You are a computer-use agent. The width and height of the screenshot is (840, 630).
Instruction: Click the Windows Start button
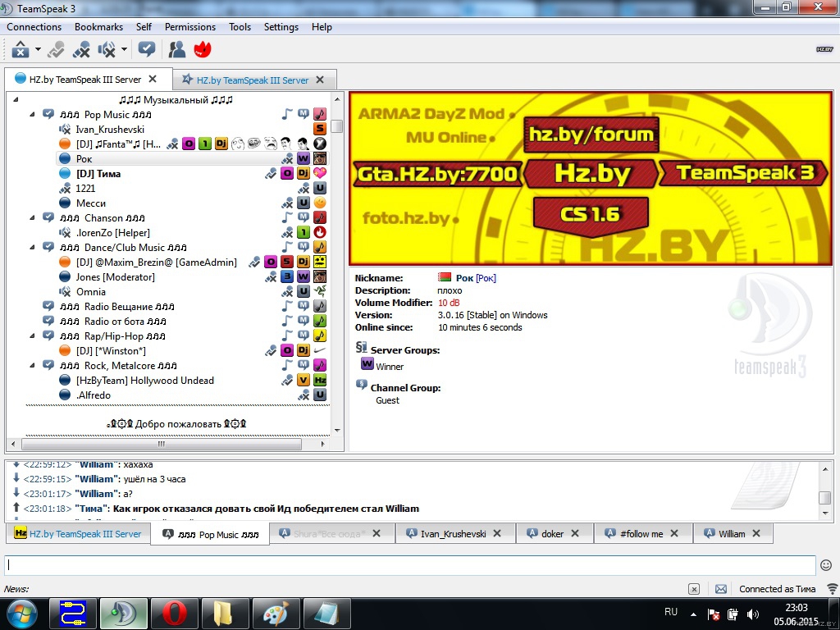[22, 614]
